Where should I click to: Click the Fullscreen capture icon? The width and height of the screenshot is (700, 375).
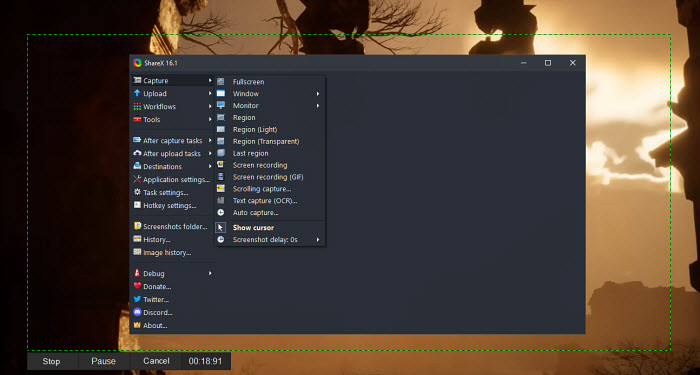pyautogui.click(x=221, y=82)
